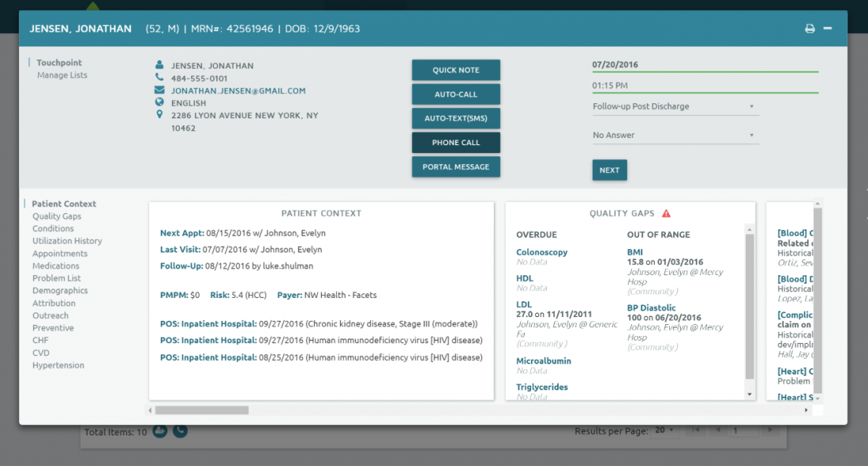
Task: Click the Quality Gaps scroll down arrow
Action: click(750, 394)
